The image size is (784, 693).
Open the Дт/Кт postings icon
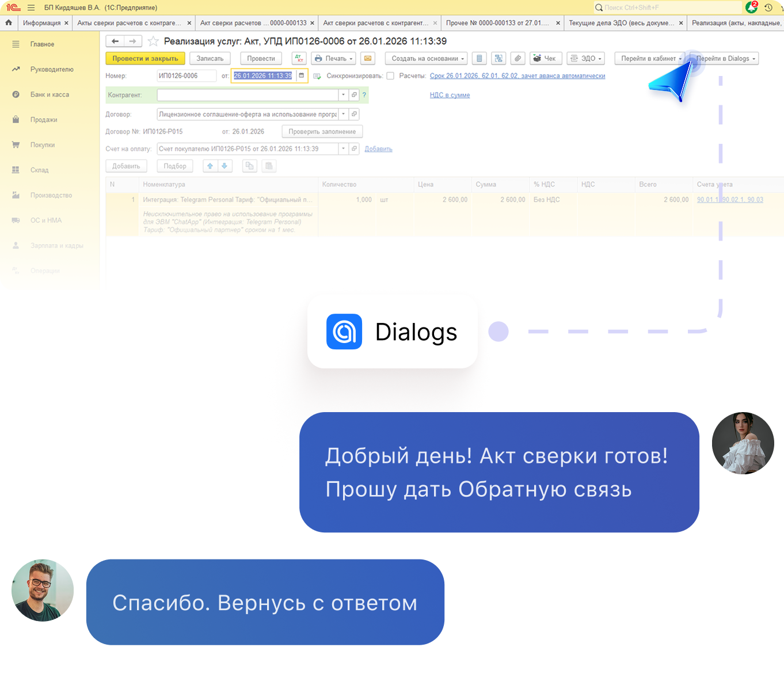[299, 59]
